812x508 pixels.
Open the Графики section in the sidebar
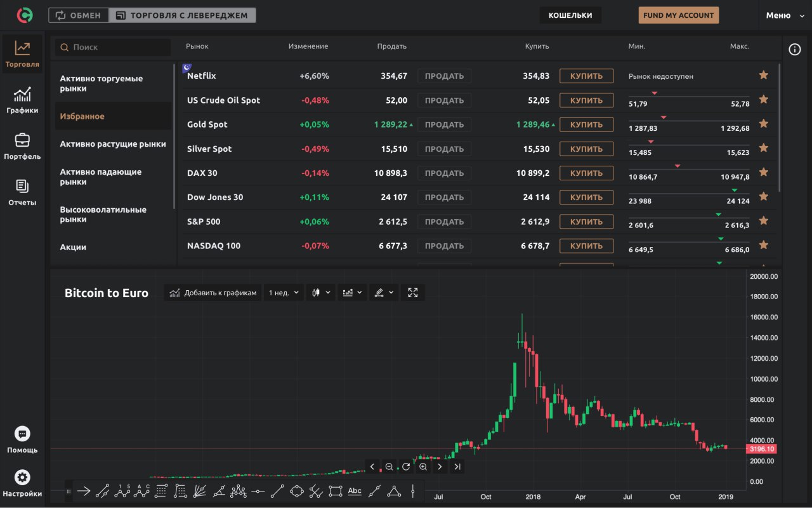22,100
